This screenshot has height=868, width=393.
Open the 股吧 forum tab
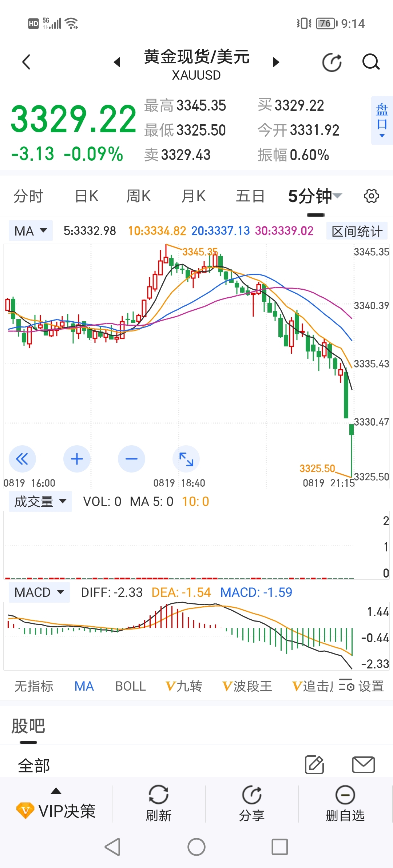[28, 726]
